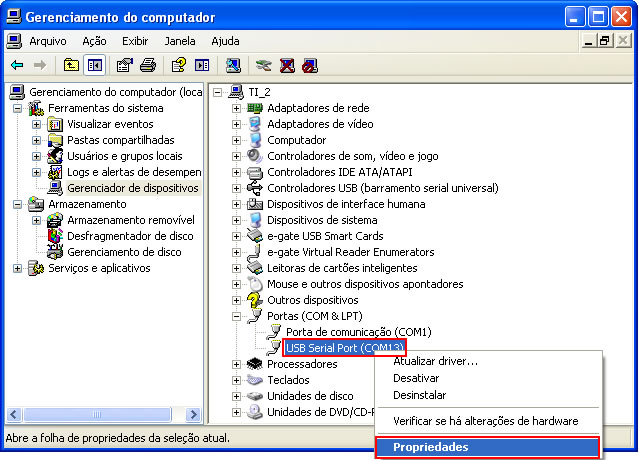The image size is (639, 460).
Task: Click the scan for hardware changes icon
Action: pyautogui.click(x=233, y=65)
